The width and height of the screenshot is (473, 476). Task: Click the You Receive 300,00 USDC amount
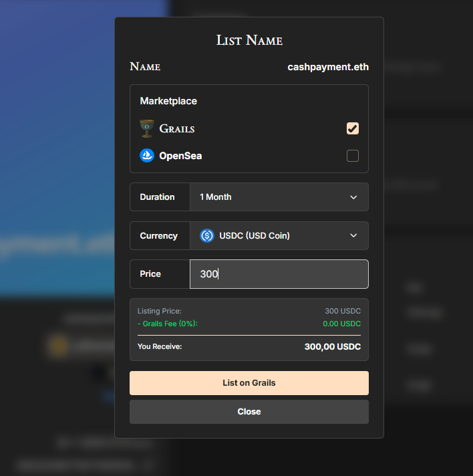pos(333,347)
